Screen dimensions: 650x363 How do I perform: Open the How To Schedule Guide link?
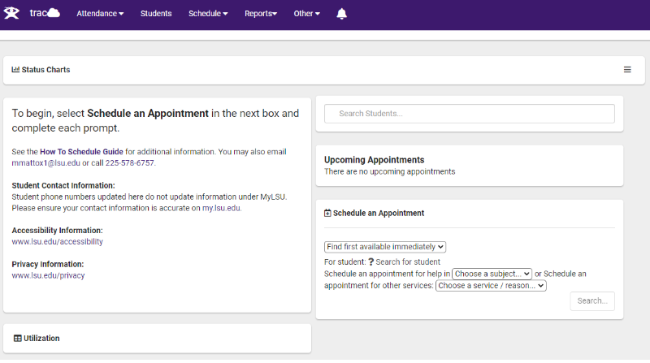(82, 152)
